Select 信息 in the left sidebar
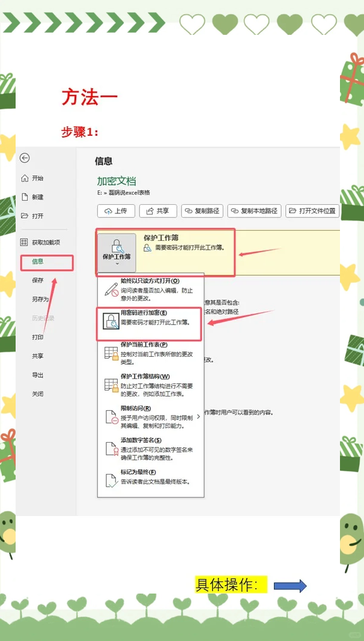This screenshot has height=641, width=364. click(x=38, y=261)
